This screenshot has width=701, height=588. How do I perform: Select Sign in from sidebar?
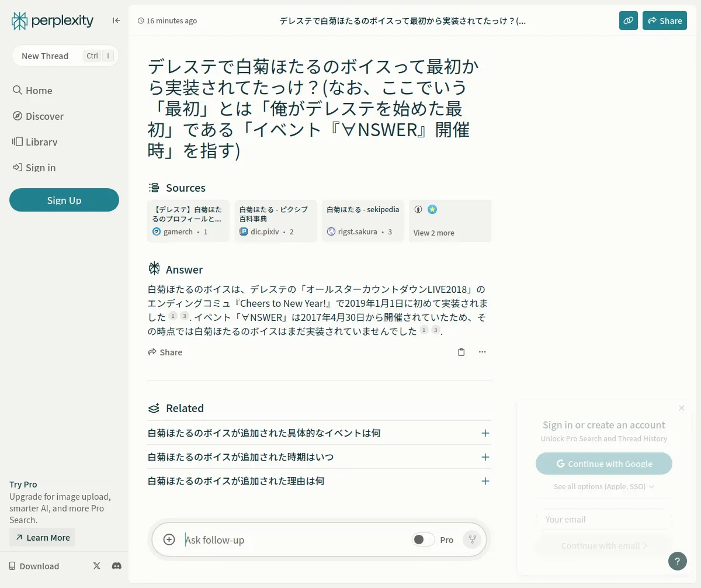point(34,167)
